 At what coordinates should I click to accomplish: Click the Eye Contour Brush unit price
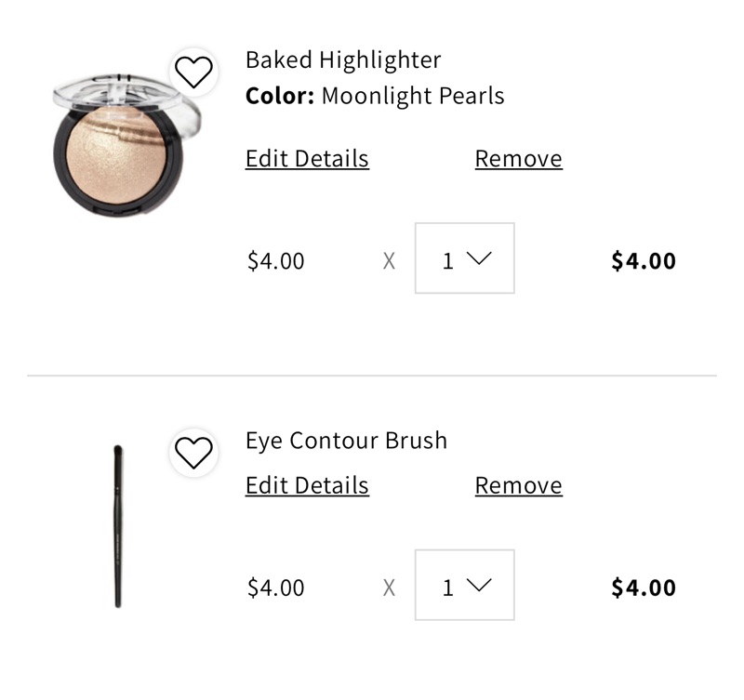tap(276, 588)
